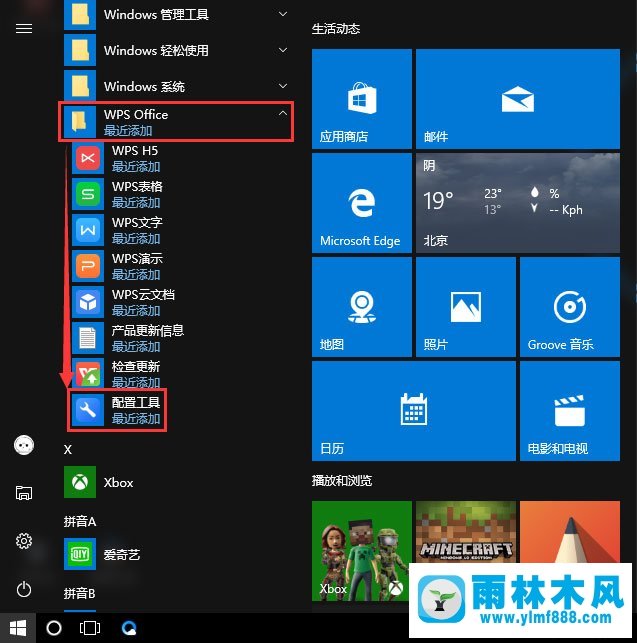Click the X letter header

(x=68, y=449)
